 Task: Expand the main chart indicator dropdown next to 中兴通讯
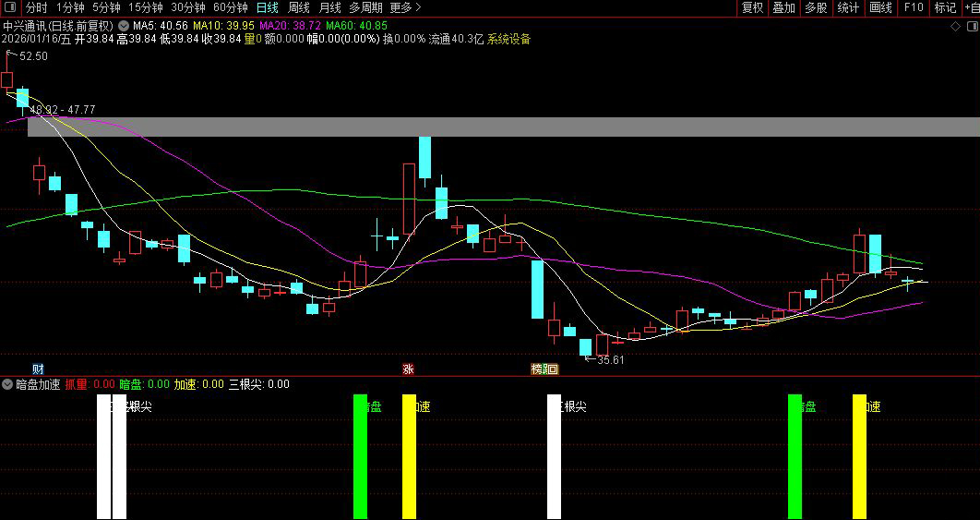pos(123,26)
